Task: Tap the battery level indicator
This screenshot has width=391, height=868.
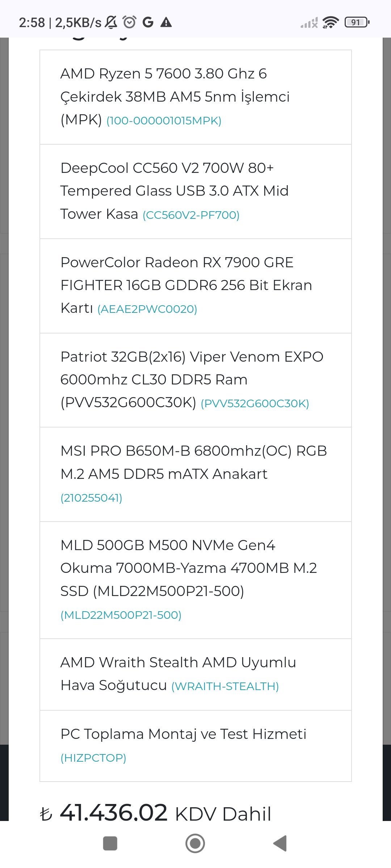Action: tap(357, 22)
